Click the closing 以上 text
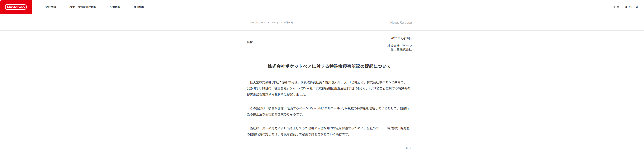Screen dimensions: 644x163 (x=409, y=148)
